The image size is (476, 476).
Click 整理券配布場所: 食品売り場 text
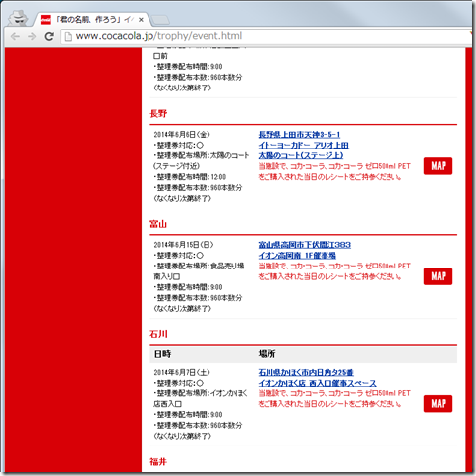[199, 266]
